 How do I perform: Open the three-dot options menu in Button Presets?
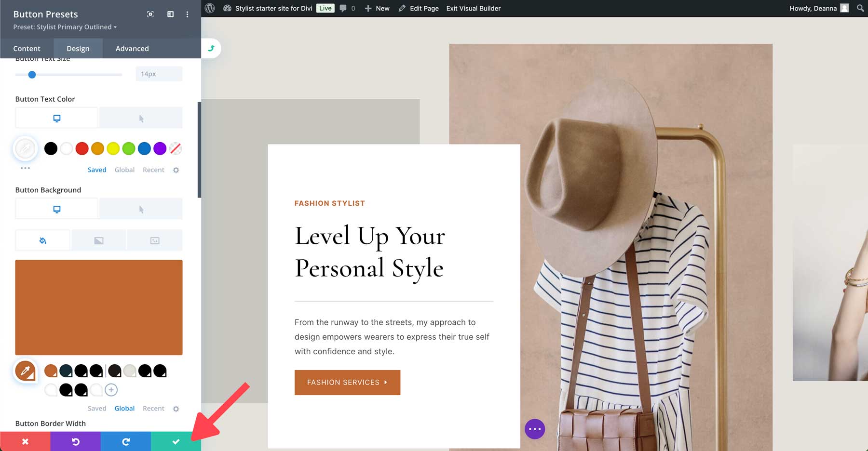point(188,14)
